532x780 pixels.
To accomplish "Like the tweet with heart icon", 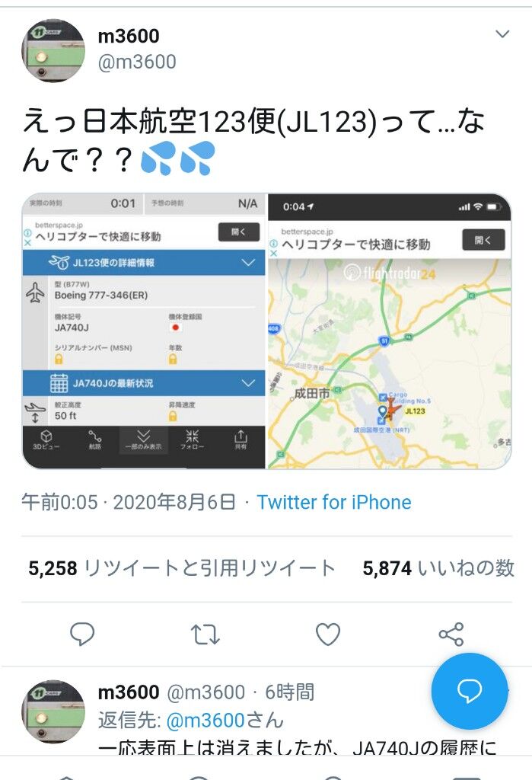I will [x=328, y=635].
